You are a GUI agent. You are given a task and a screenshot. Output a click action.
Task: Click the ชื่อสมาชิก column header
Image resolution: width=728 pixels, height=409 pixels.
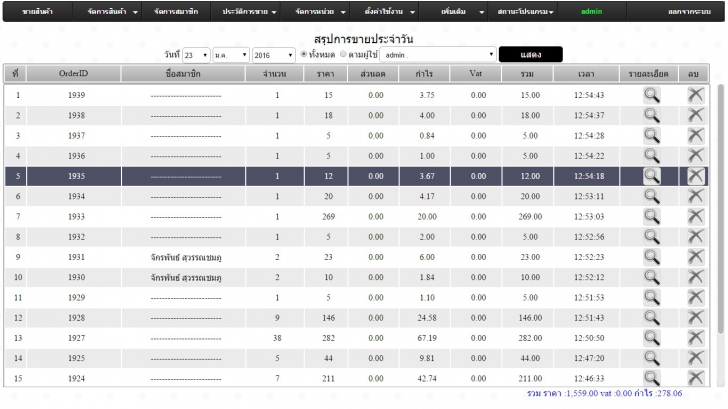point(183,73)
